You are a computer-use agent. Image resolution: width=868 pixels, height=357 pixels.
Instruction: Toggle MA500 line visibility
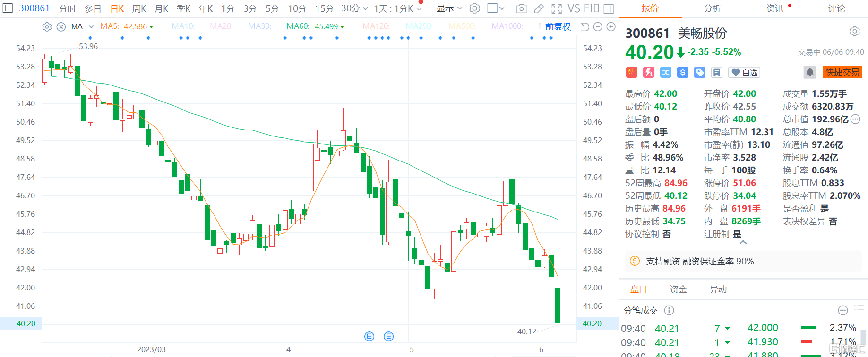462,26
